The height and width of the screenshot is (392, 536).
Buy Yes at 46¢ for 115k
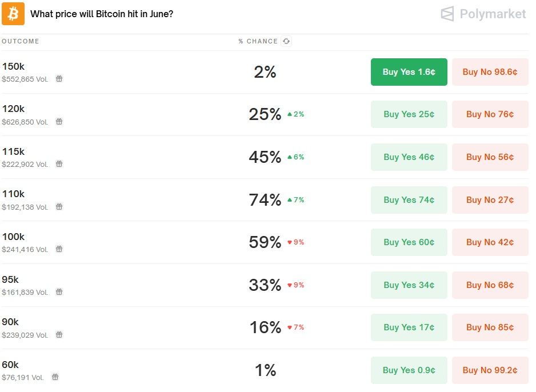pyautogui.click(x=409, y=157)
